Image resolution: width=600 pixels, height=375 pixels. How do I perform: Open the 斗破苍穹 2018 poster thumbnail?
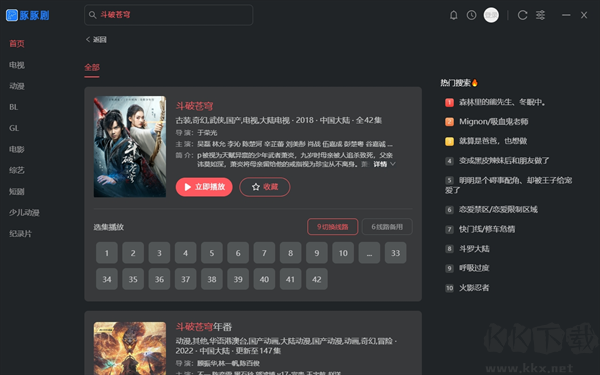click(130, 147)
